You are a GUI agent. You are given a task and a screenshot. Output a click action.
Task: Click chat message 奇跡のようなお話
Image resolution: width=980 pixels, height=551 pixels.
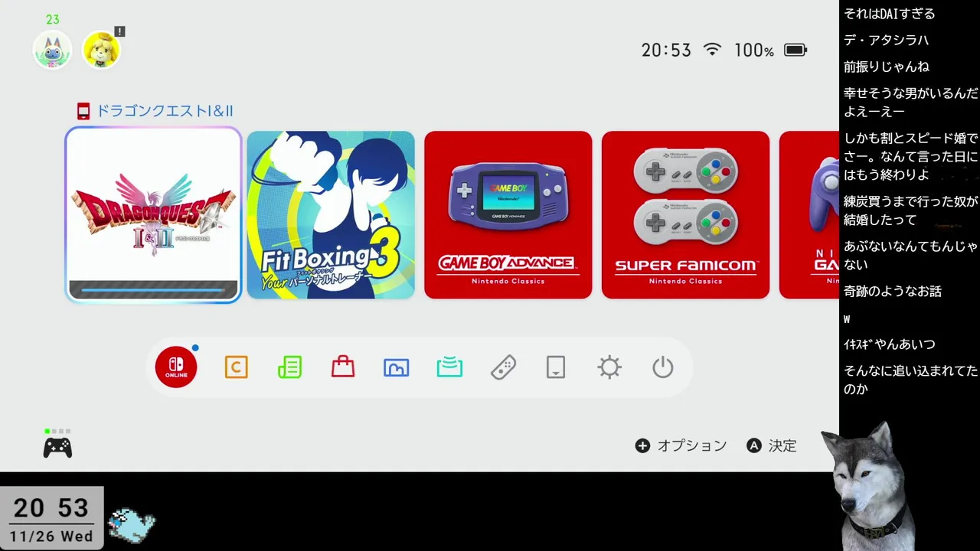click(x=893, y=291)
